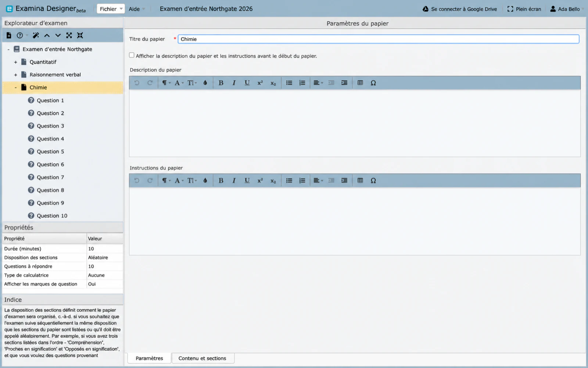This screenshot has height=368, width=588.
Task: Click inside the Instructions du papier text area
Action: [355, 221]
